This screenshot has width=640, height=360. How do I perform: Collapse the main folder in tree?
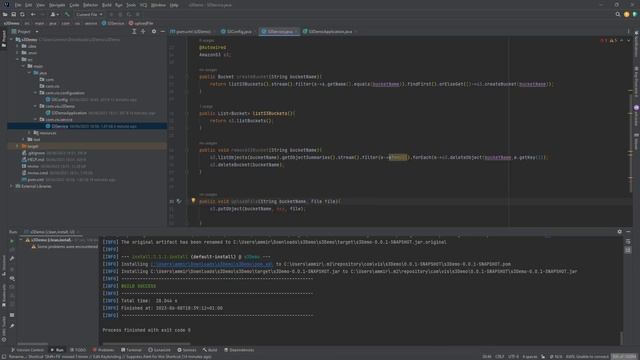pyautogui.click(x=24, y=66)
